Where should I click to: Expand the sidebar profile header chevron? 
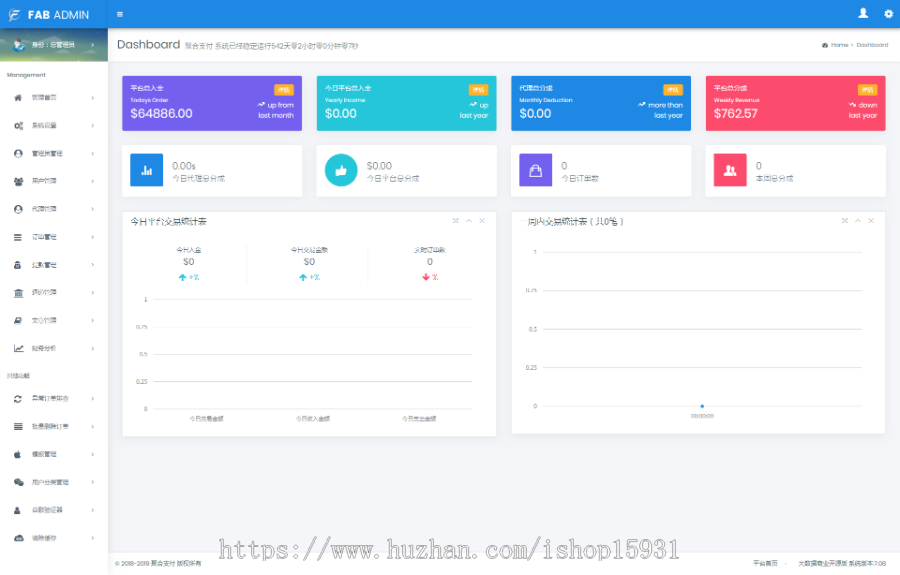click(x=92, y=45)
